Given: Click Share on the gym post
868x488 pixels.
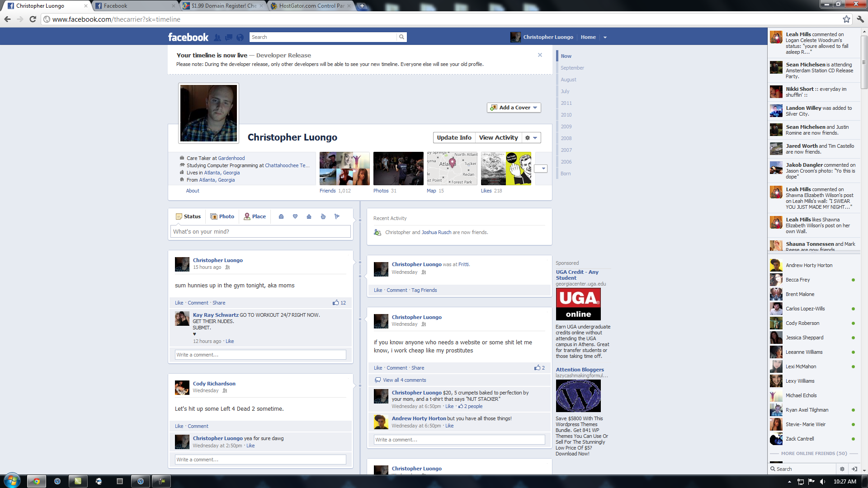Looking at the screenshot, I should 219,303.
